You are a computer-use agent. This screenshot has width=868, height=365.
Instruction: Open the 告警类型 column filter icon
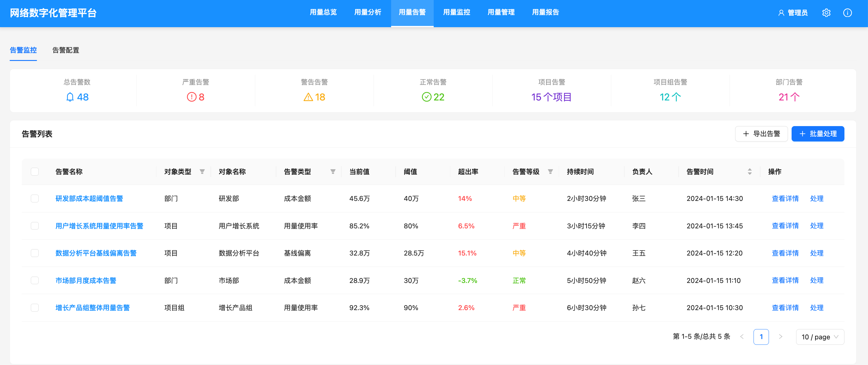point(333,172)
